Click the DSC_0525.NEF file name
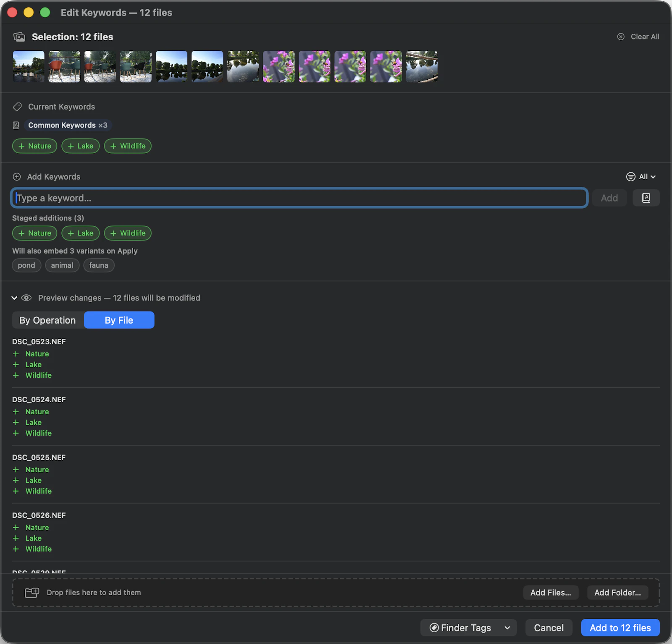The width and height of the screenshot is (672, 644). tap(39, 458)
